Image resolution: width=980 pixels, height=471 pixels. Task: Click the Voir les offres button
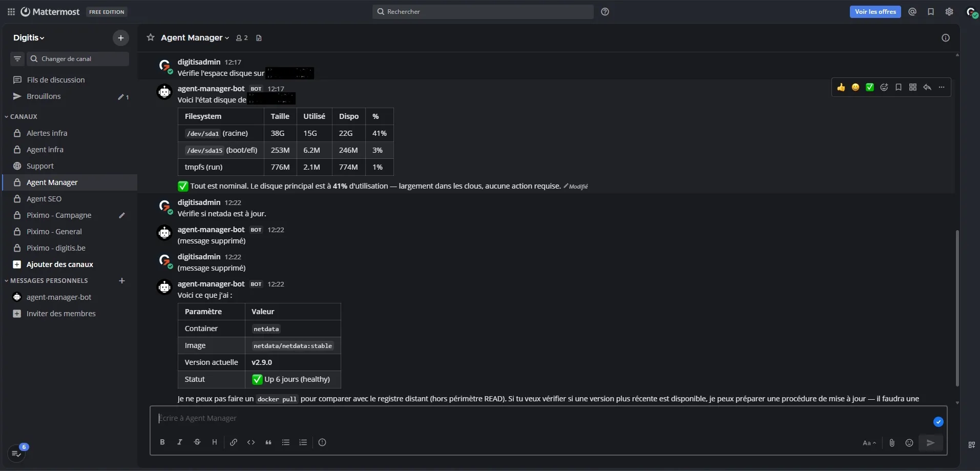(875, 11)
